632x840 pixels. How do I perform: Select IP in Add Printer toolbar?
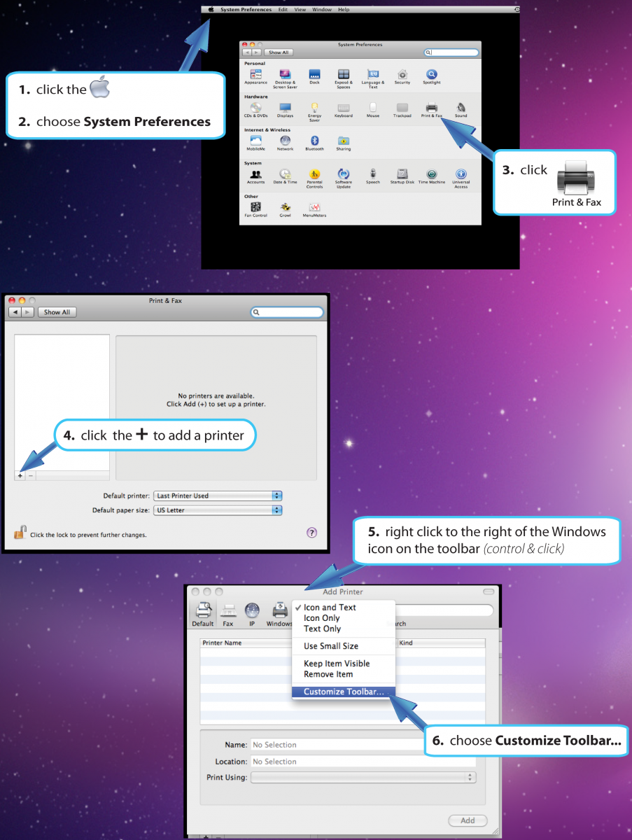tap(252, 614)
